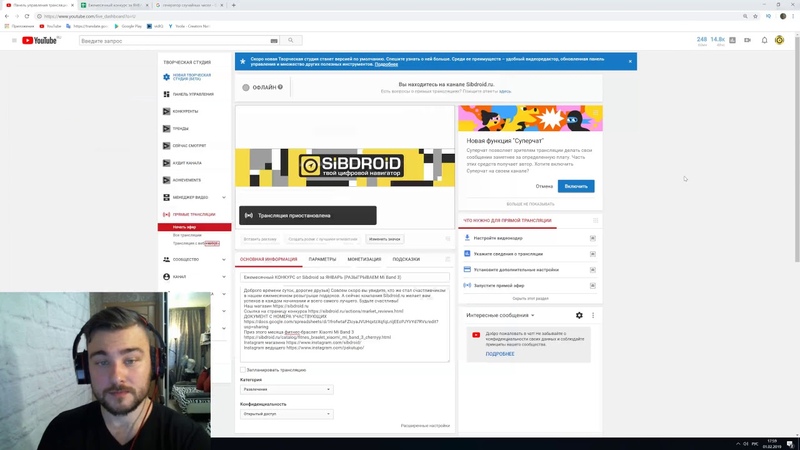Click the Sibdroid stream preview thumbnail
The image size is (800, 450).
(345, 167)
